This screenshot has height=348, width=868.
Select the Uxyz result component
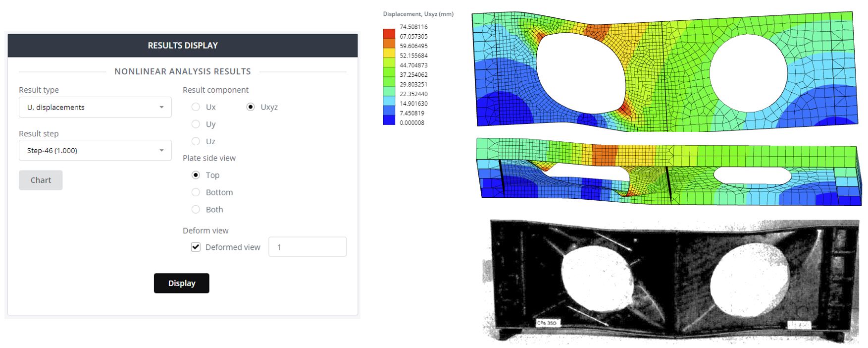pos(251,107)
